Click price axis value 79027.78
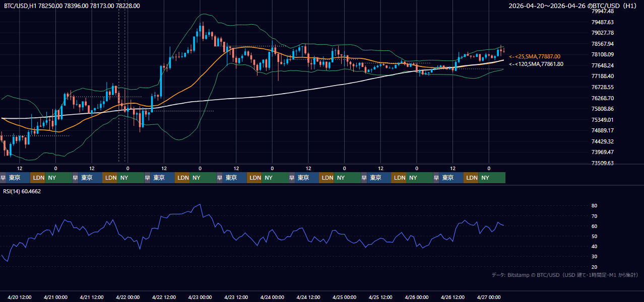 pos(602,33)
